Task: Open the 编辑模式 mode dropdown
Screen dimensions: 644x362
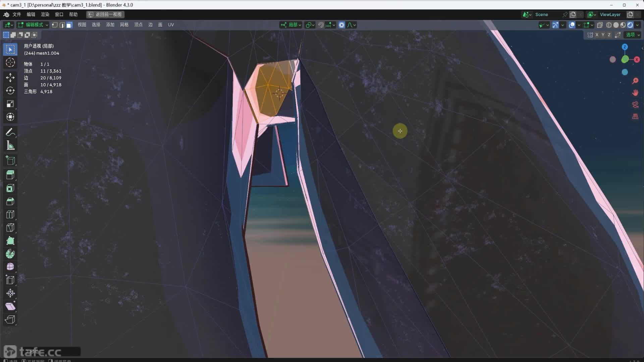Action: (x=33, y=25)
